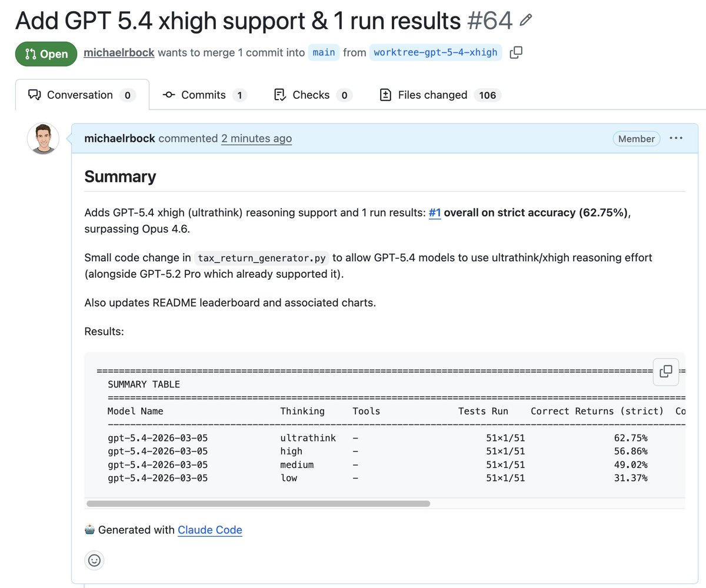706x588 pixels.
Task: Open the '2 minutes ago' timestamp link
Action: click(257, 138)
